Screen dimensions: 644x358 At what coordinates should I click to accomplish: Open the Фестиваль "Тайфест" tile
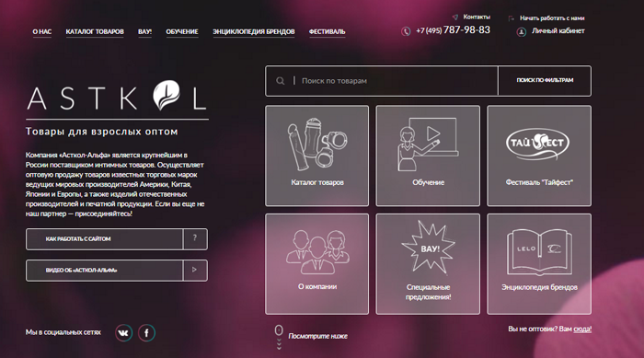tap(539, 156)
